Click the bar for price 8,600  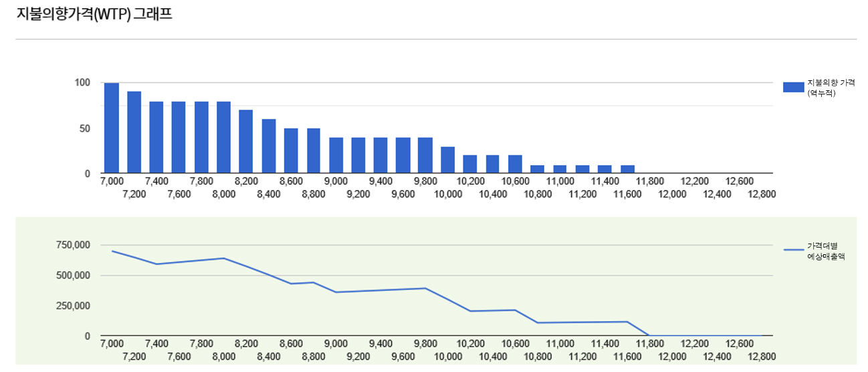pyautogui.click(x=291, y=151)
